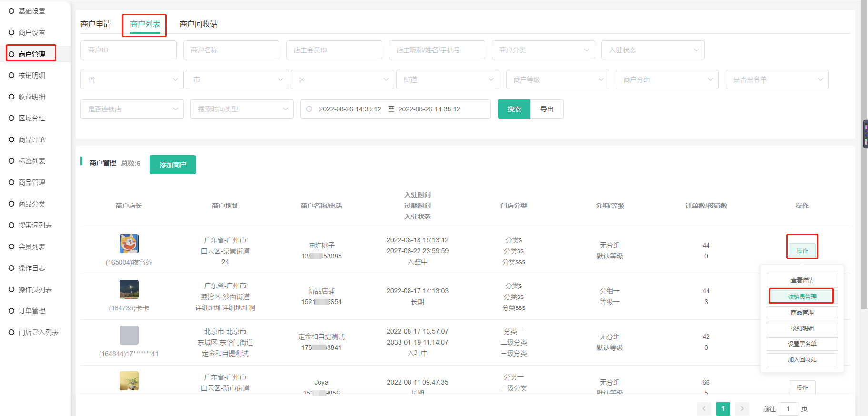The height and width of the screenshot is (416, 868).
Task: Choose 加入回收站 from the operation menu
Action: [802, 360]
